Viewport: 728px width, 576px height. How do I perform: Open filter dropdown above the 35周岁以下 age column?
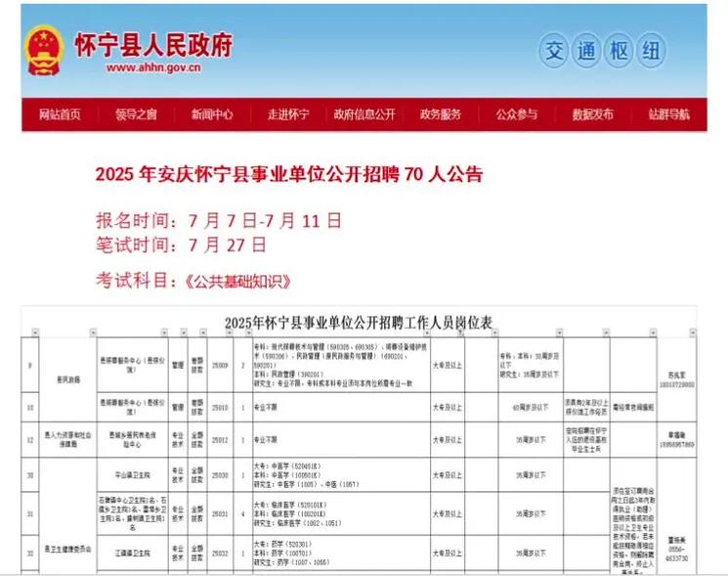click(x=560, y=332)
